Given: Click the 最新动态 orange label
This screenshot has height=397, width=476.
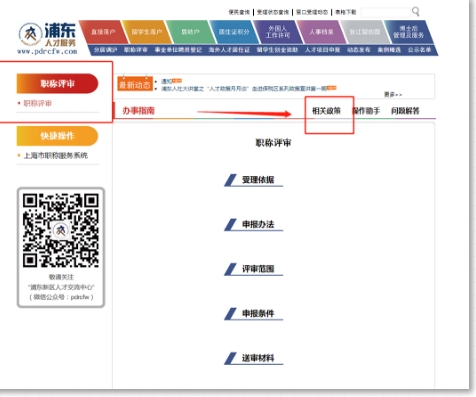Looking at the screenshot, I should (x=135, y=85).
